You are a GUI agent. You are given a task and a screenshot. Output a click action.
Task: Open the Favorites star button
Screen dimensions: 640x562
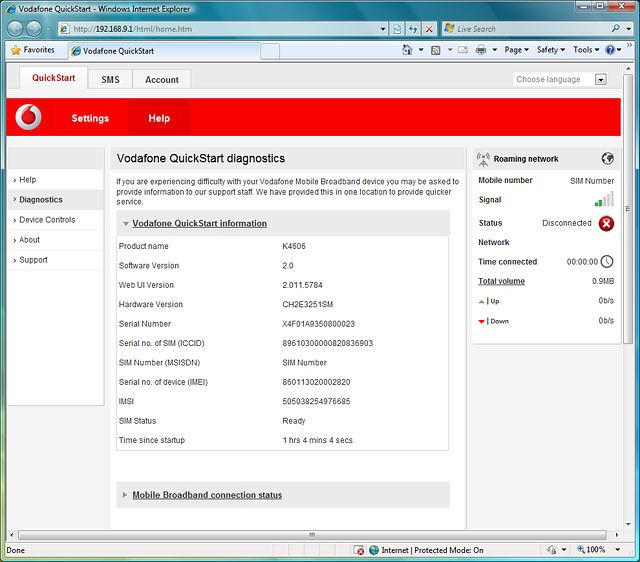point(33,49)
